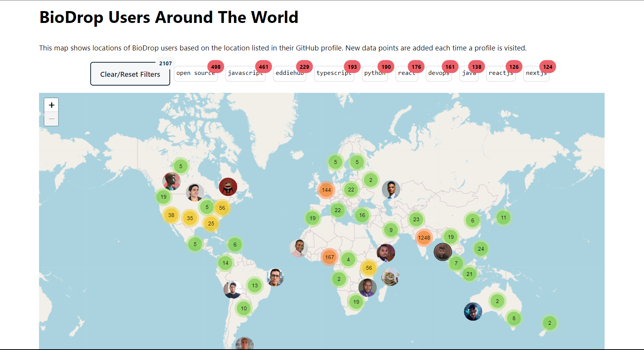Apply the react tag filter
The image size is (644, 350).
point(407,73)
